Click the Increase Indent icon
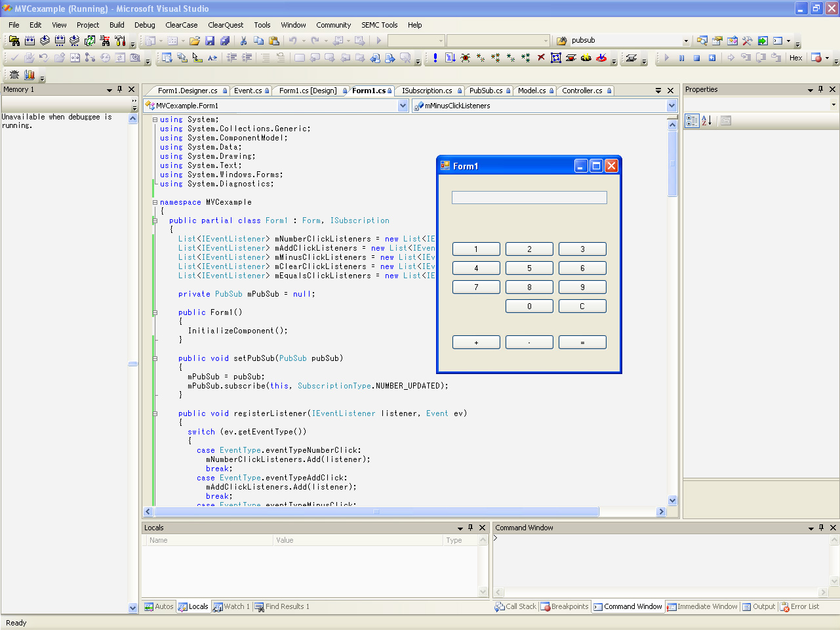The image size is (840, 630). click(247, 58)
